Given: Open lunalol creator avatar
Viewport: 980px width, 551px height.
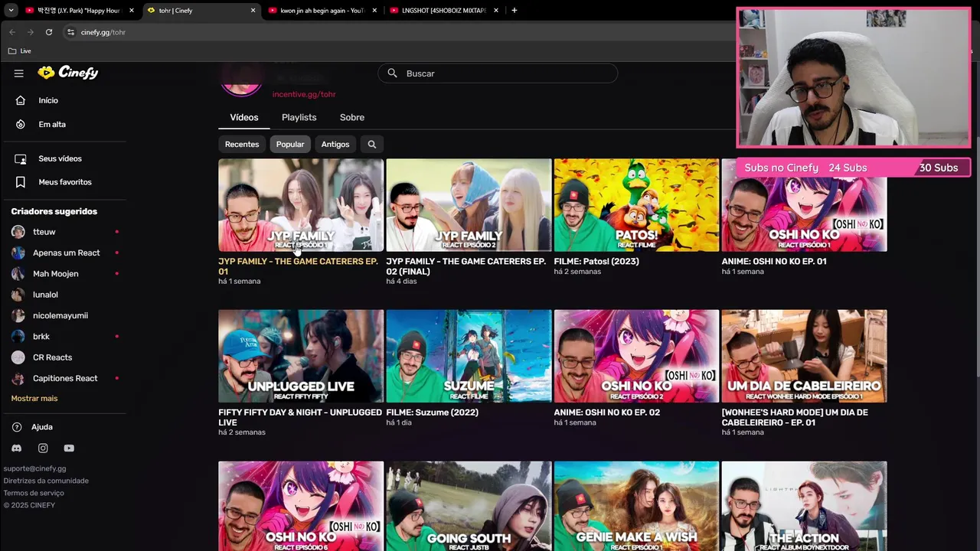Looking at the screenshot, I should (x=18, y=295).
